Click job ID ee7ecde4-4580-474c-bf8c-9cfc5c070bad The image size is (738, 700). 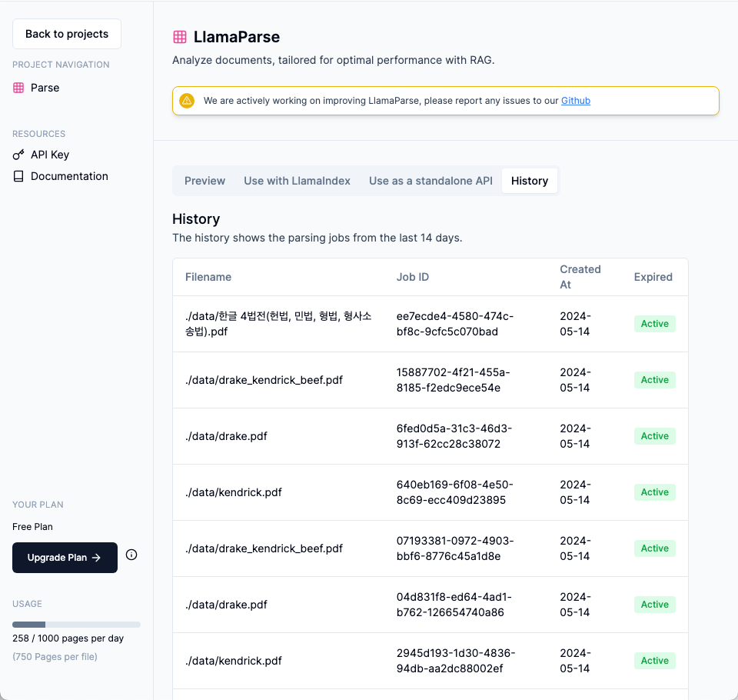point(454,324)
